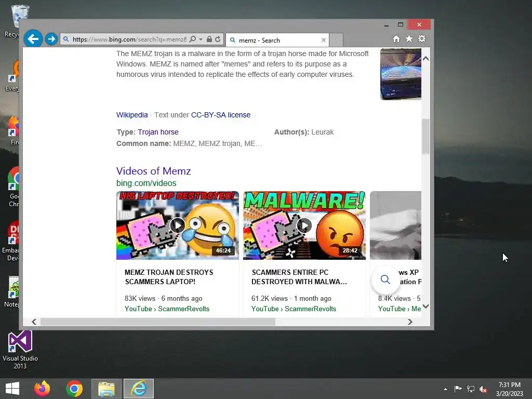The width and height of the screenshot is (532, 399).
Task: Play the 46:24 'His Laptop Destroyed' video
Action: pos(178,225)
